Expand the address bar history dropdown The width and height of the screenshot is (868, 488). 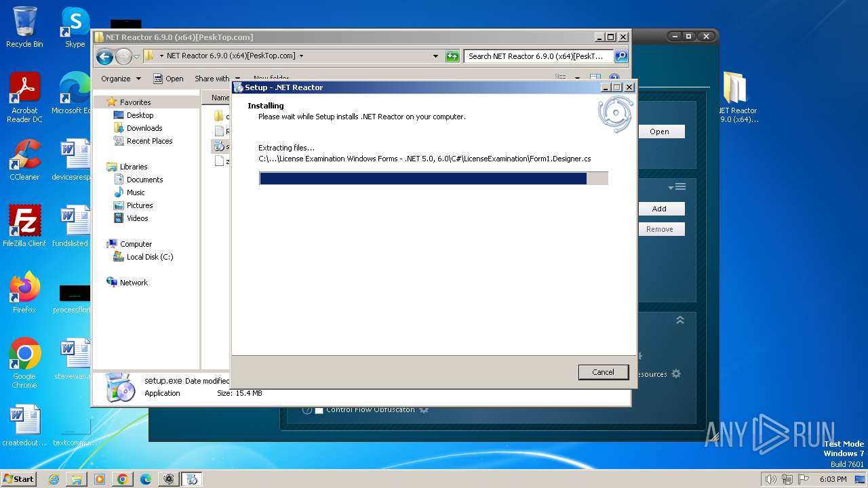(x=435, y=56)
